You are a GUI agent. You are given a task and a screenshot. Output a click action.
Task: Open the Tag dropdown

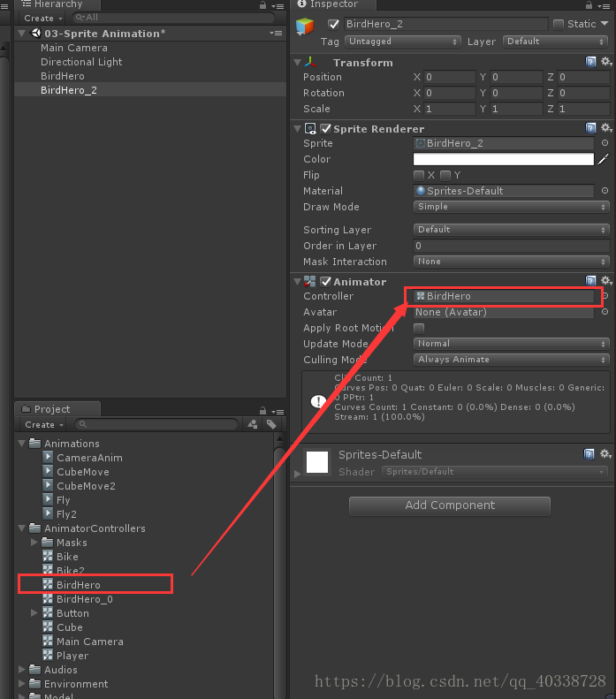click(403, 42)
